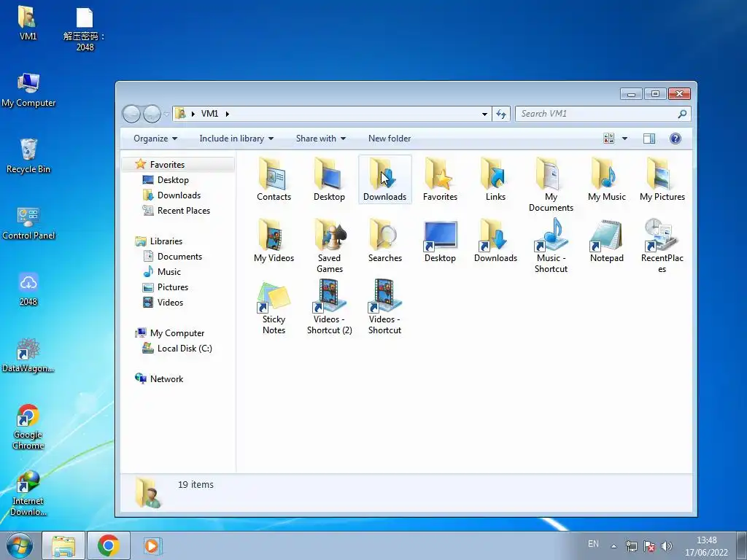Image resolution: width=747 pixels, height=560 pixels.
Task: Open the Windows Start button
Action: (20, 545)
